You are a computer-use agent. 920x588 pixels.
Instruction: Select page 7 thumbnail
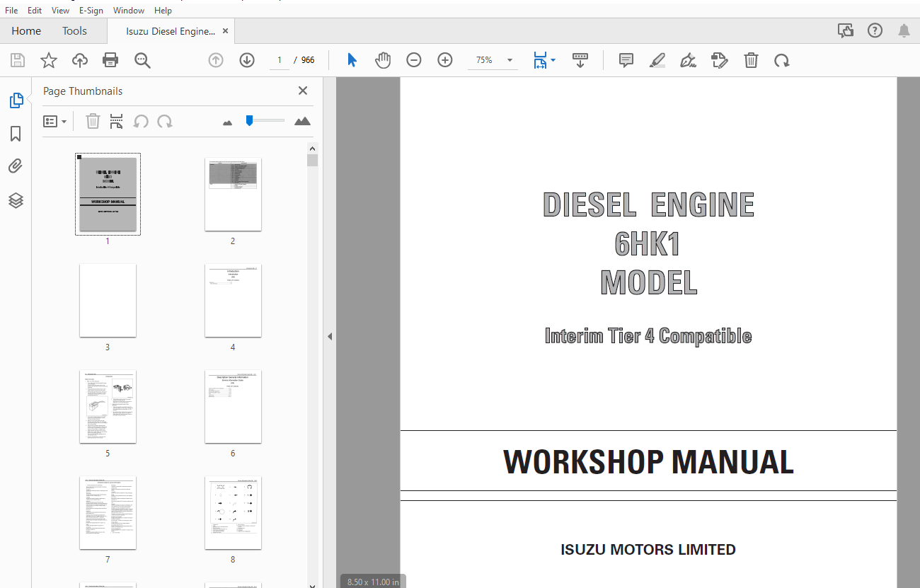point(108,512)
